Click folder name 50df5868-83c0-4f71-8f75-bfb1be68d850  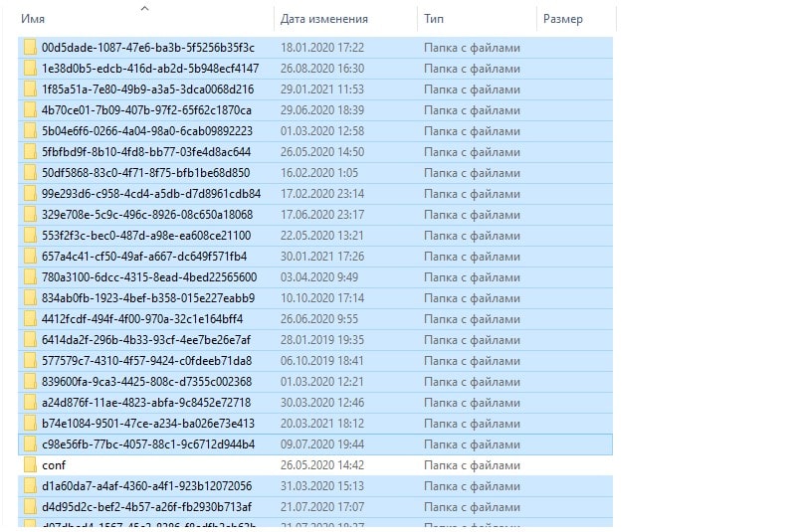[x=146, y=172]
